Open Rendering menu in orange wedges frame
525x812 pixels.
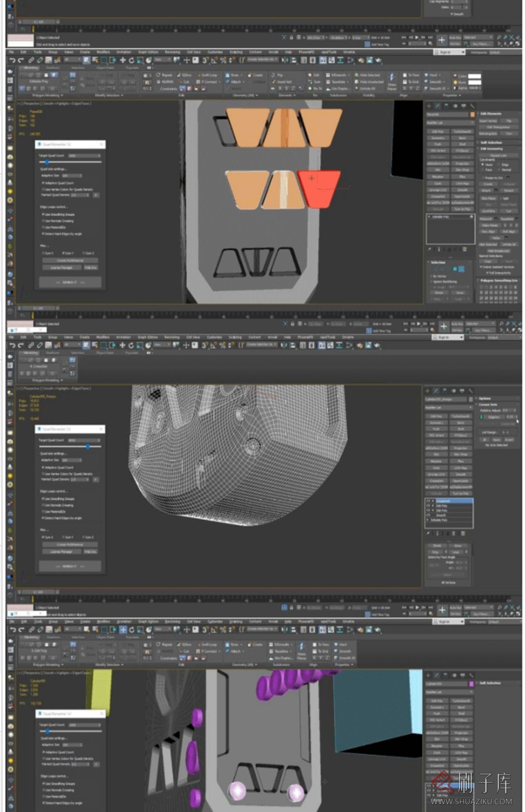point(172,52)
